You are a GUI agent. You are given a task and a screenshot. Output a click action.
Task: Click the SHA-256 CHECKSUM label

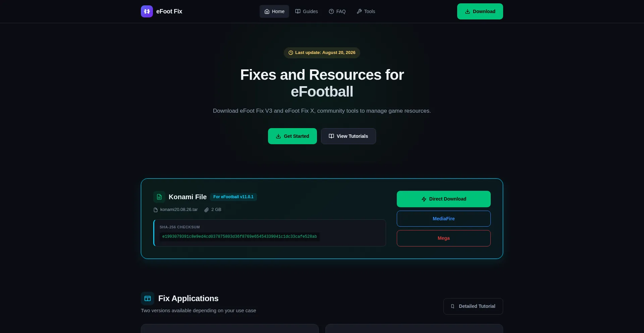180,227
